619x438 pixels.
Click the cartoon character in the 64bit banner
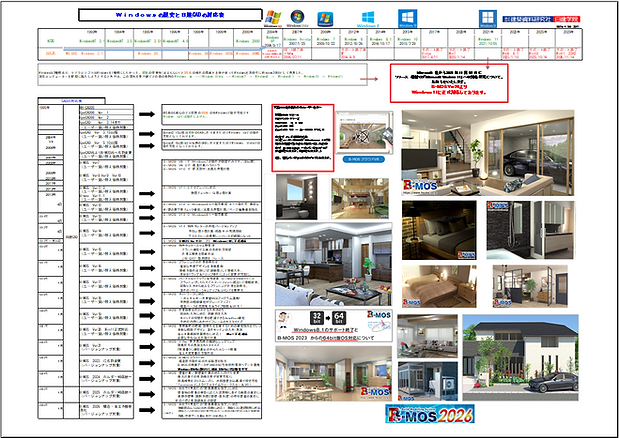(x=283, y=320)
